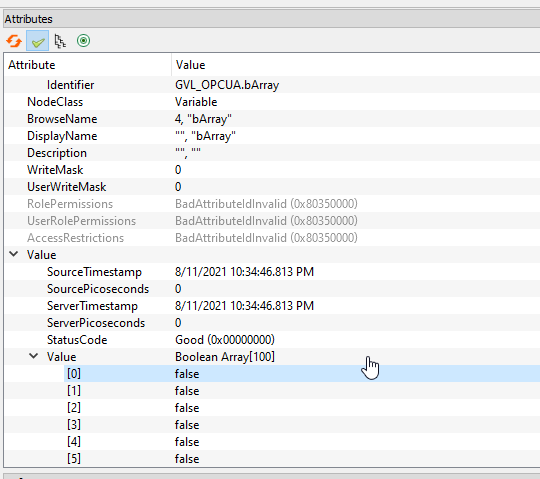The height and width of the screenshot is (479, 540).
Task: Click the green circular target icon
Action: [x=83, y=41]
